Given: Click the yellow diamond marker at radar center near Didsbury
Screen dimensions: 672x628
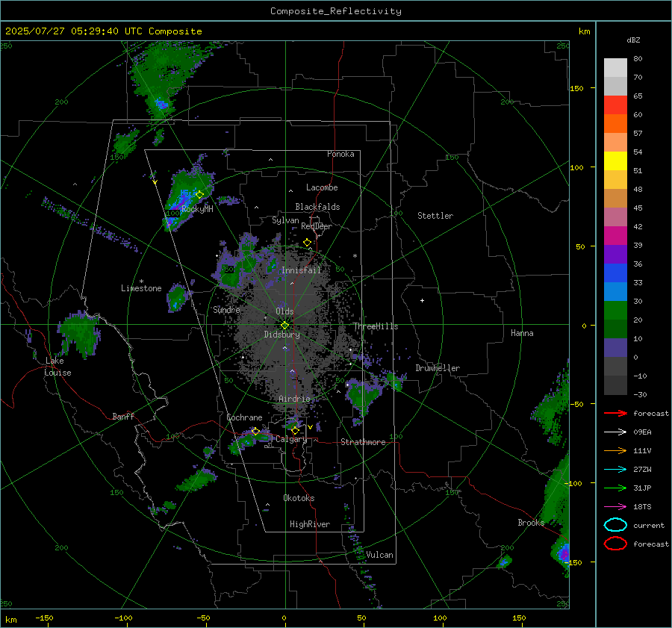Looking at the screenshot, I should [x=285, y=326].
